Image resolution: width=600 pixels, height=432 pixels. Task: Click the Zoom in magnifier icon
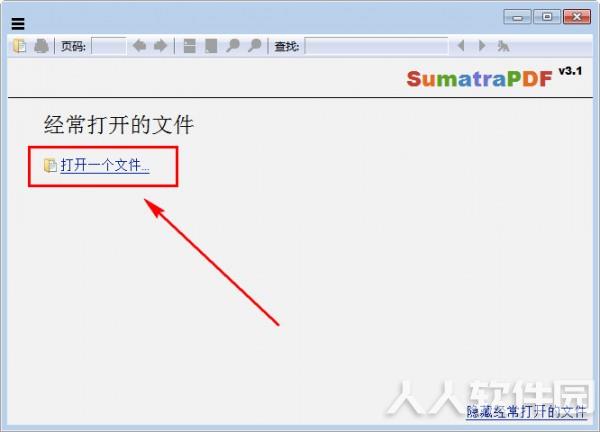[254, 46]
